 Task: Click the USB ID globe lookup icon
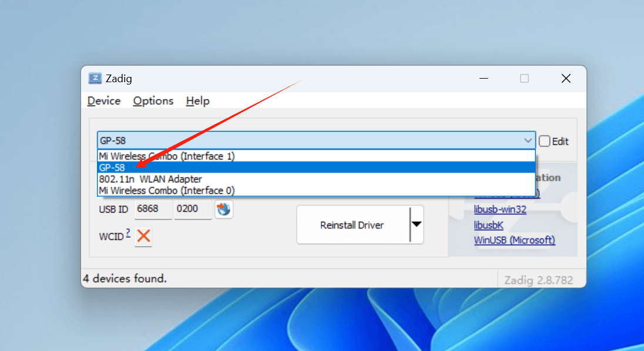coord(224,210)
